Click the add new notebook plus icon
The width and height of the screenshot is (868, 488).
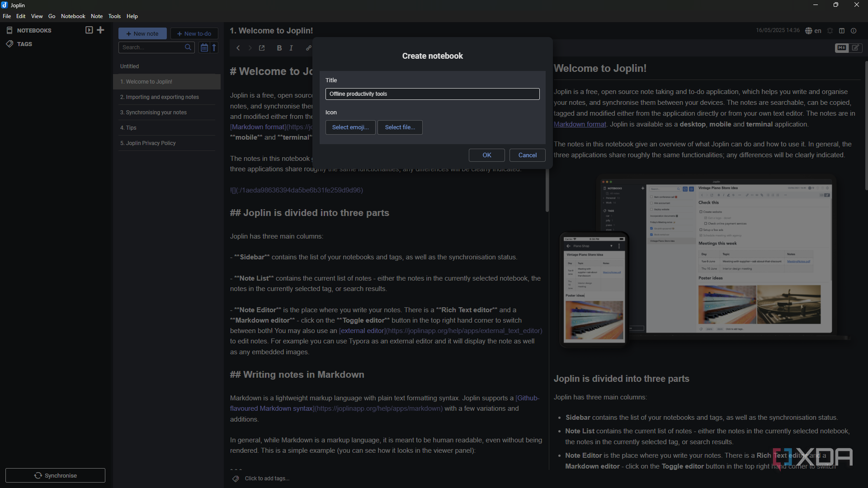pyautogui.click(x=100, y=30)
